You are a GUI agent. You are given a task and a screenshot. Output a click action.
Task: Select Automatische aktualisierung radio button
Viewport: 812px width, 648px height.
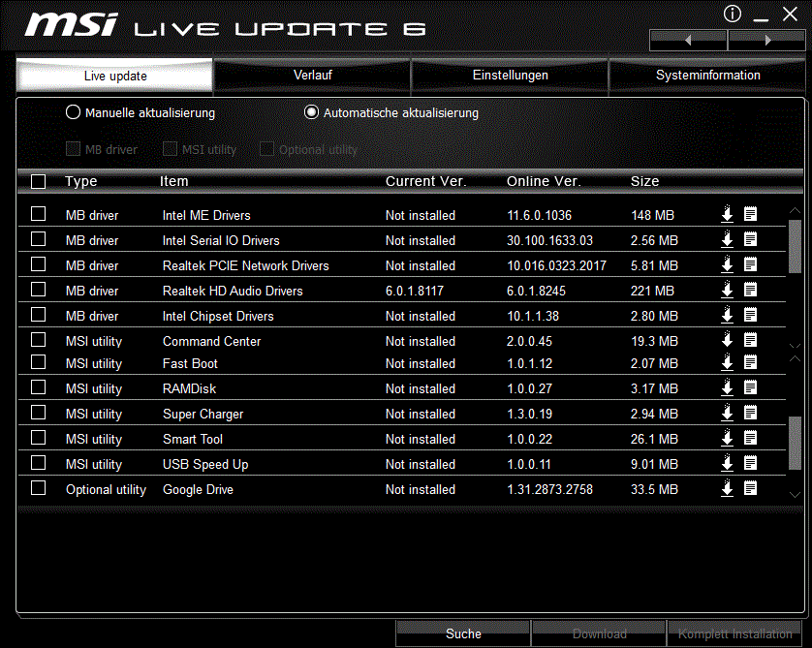pyautogui.click(x=311, y=111)
